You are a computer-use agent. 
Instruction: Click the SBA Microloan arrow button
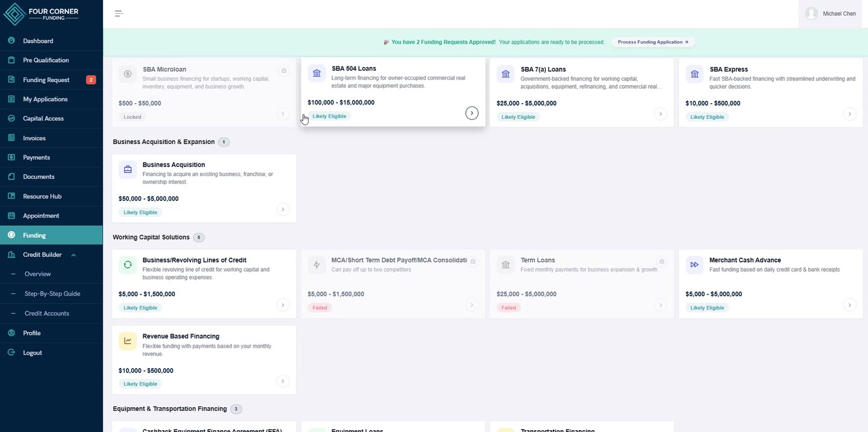coord(283,114)
